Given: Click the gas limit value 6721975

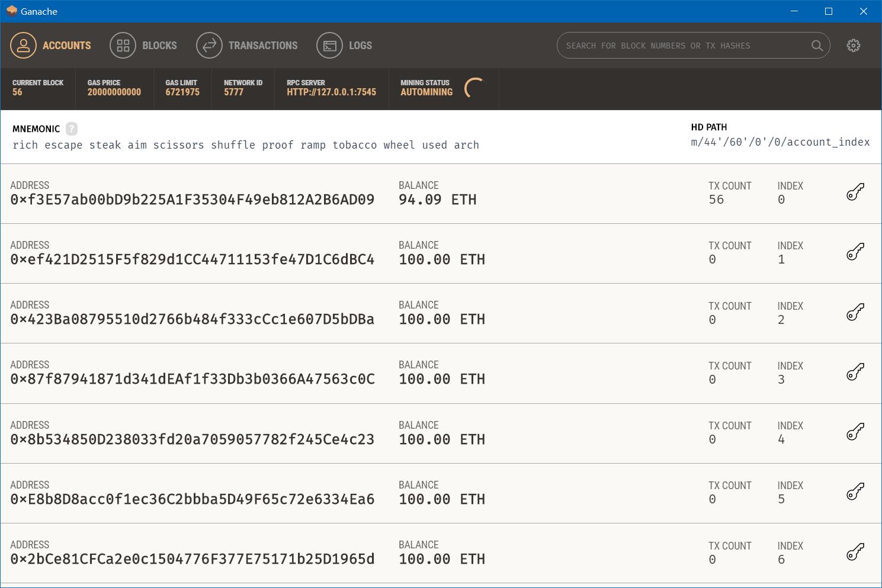Looking at the screenshot, I should click(182, 92).
